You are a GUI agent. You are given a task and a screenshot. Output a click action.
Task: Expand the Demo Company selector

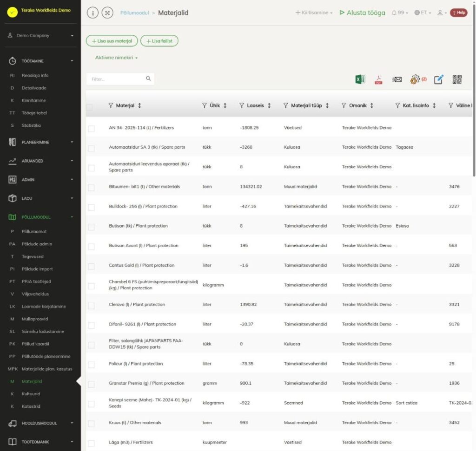[x=40, y=35]
